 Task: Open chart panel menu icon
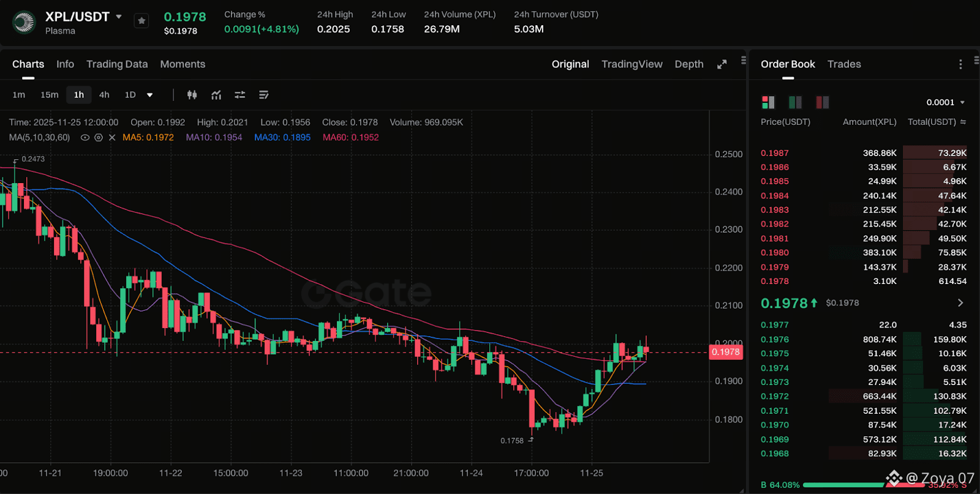pos(743,61)
